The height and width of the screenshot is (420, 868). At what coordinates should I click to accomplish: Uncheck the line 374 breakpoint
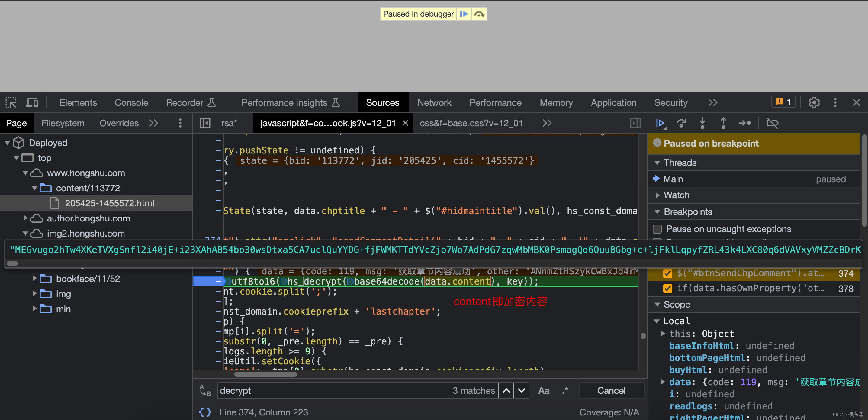667,273
